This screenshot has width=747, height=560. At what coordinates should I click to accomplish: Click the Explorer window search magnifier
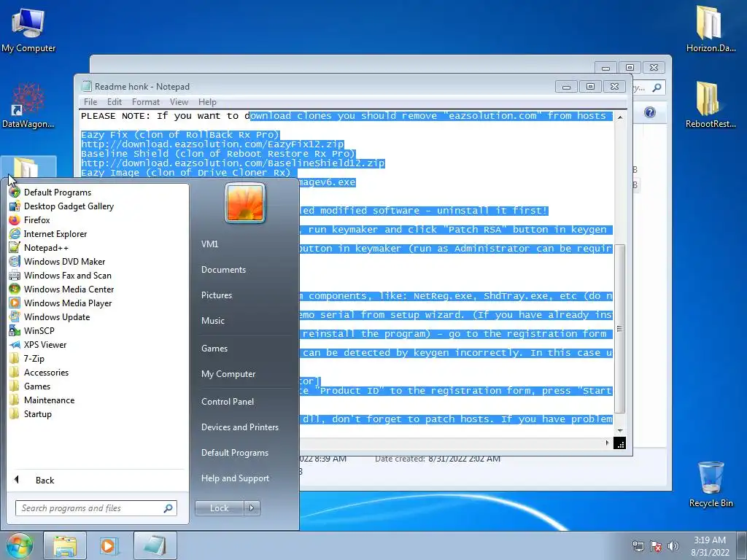point(657,87)
